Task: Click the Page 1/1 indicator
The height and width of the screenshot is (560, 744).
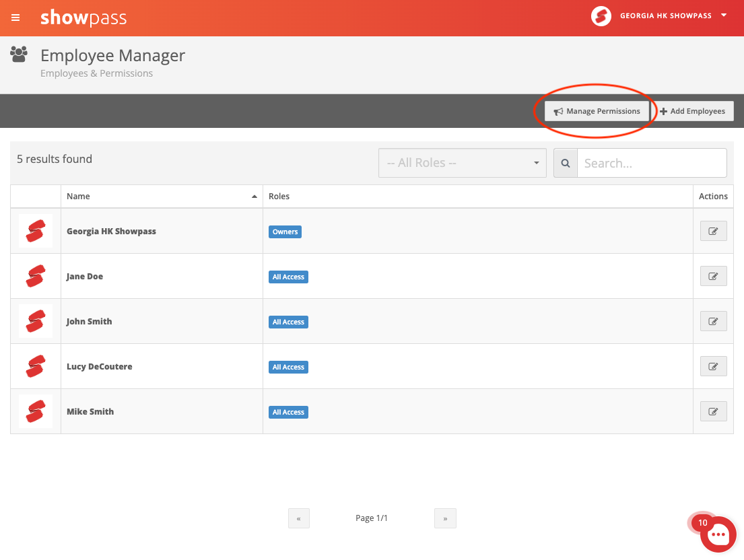Action: pyautogui.click(x=372, y=518)
